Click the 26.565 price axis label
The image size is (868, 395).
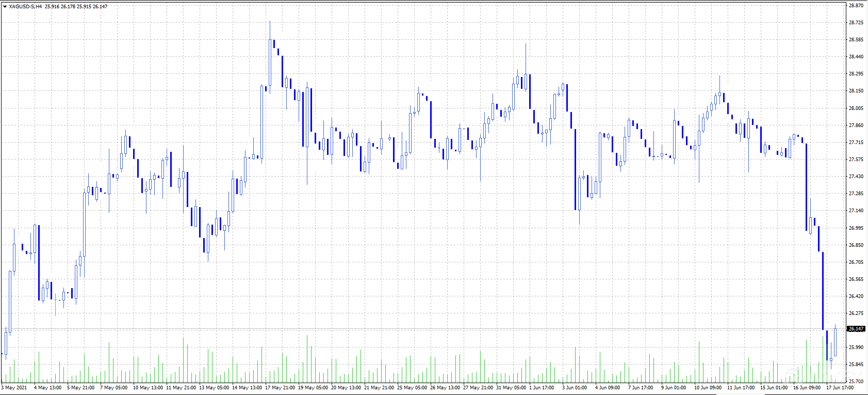pyautogui.click(x=856, y=279)
